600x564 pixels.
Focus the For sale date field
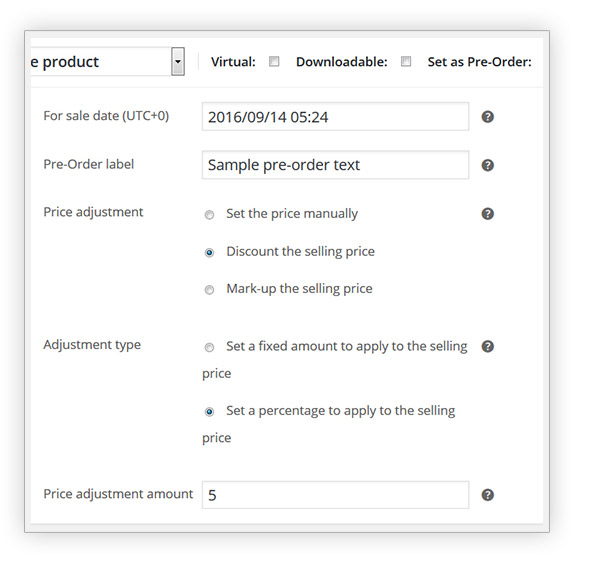pyautogui.click(x=335, y=116)
